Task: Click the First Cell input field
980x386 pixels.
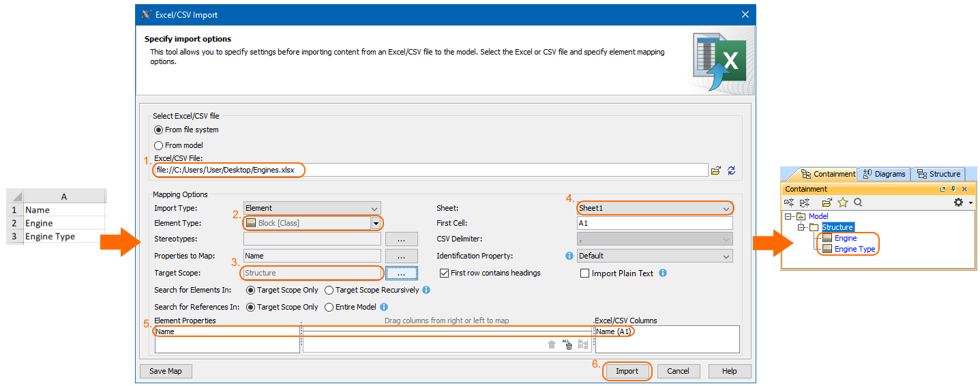Action: (655, 224)
